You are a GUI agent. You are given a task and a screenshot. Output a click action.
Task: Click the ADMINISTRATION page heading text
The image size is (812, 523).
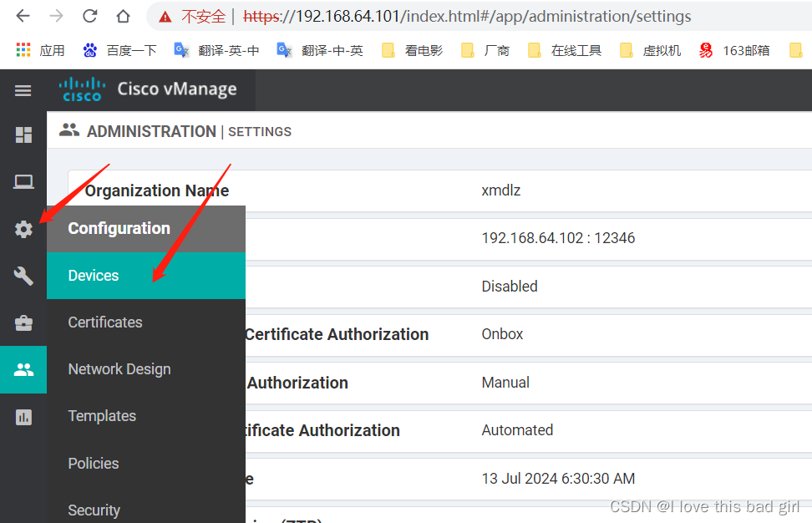point(151,131)
